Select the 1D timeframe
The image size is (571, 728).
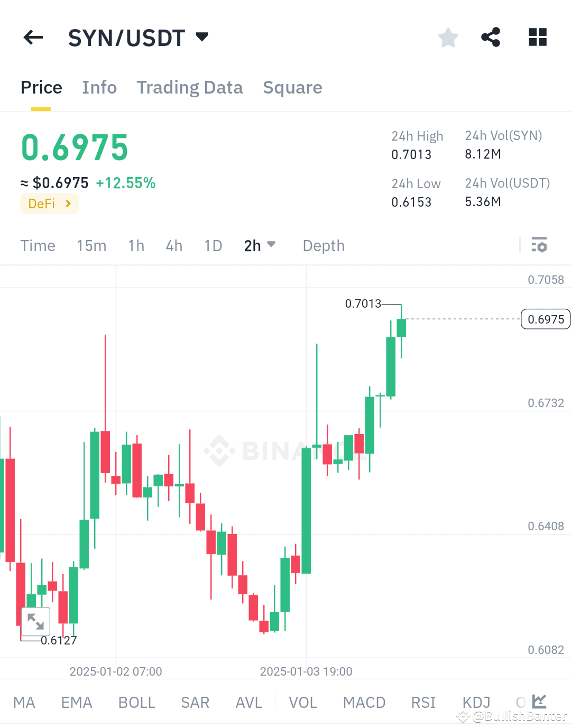pyautogui.click(x=213, y=245)
